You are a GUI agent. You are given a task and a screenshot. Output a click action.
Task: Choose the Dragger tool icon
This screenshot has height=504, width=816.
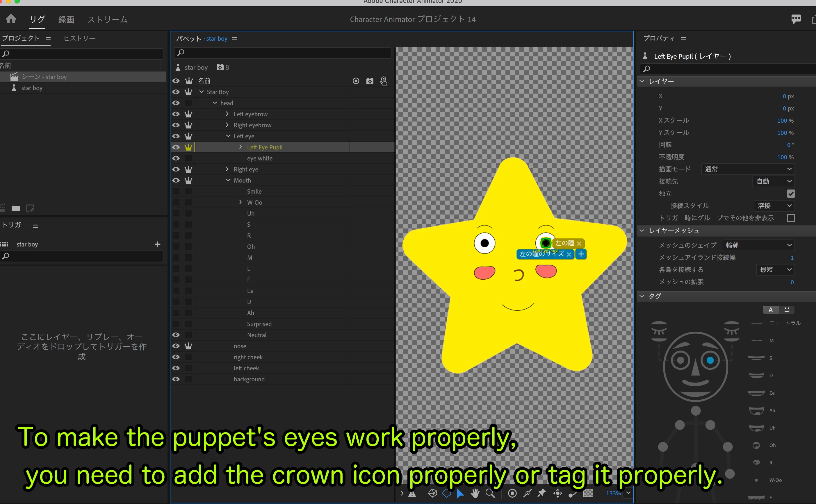[x=557, y=493]
